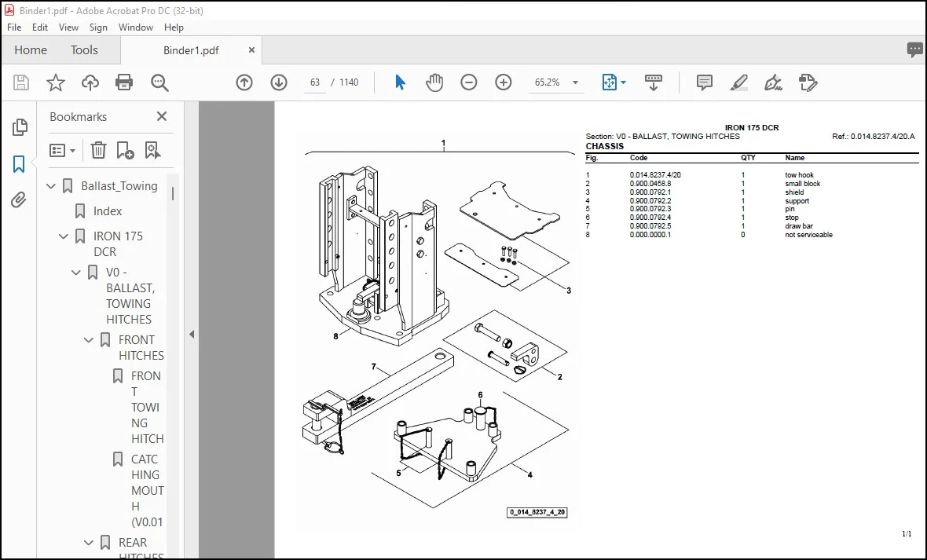Open the 65.2% zoom level dropdown
The height and width of the screenshot is (560, 927).
tap(575, 82)
